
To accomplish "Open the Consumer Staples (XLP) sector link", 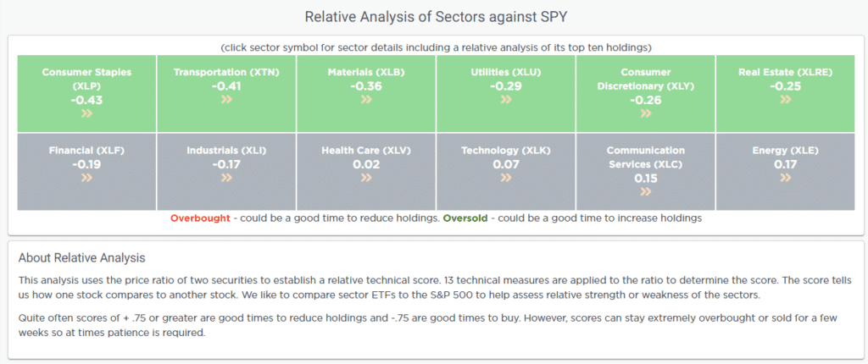I will pos(86,79).
